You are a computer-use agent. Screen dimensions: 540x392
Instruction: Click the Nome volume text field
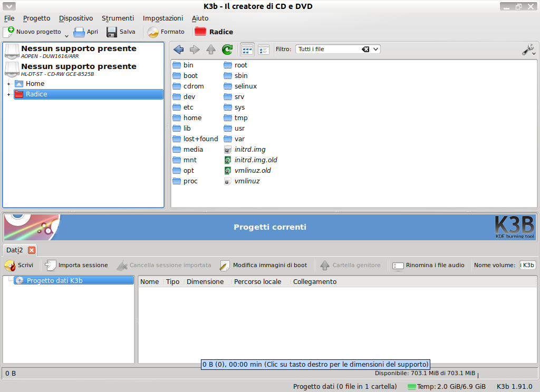click(527, 265)
